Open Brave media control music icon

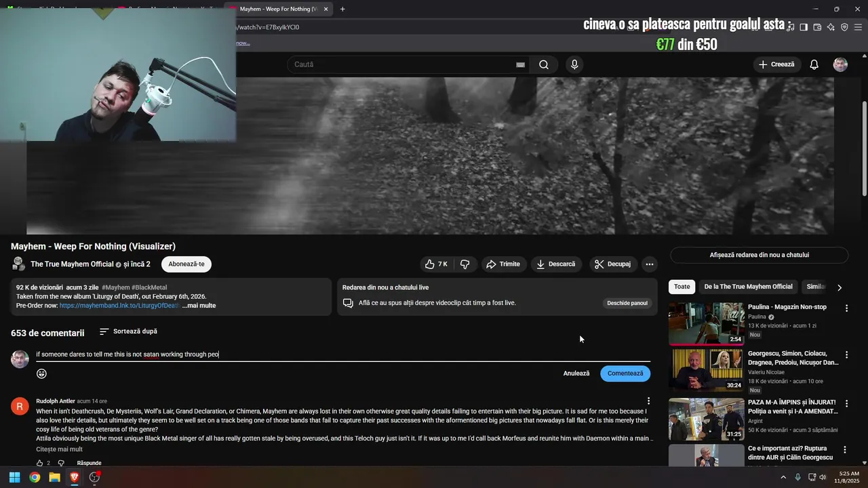pyautogui.click(x=790, y=27)
